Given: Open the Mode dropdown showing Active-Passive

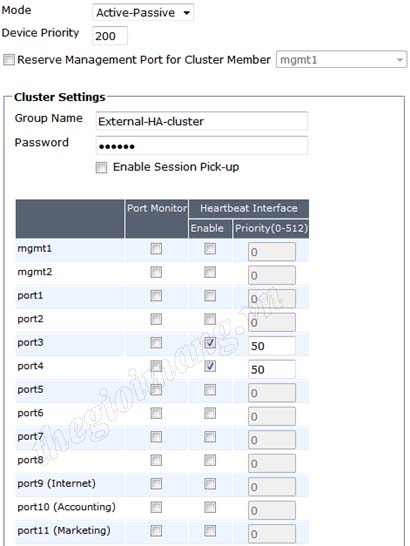Looking at the screenshot, I should (143, 13).
